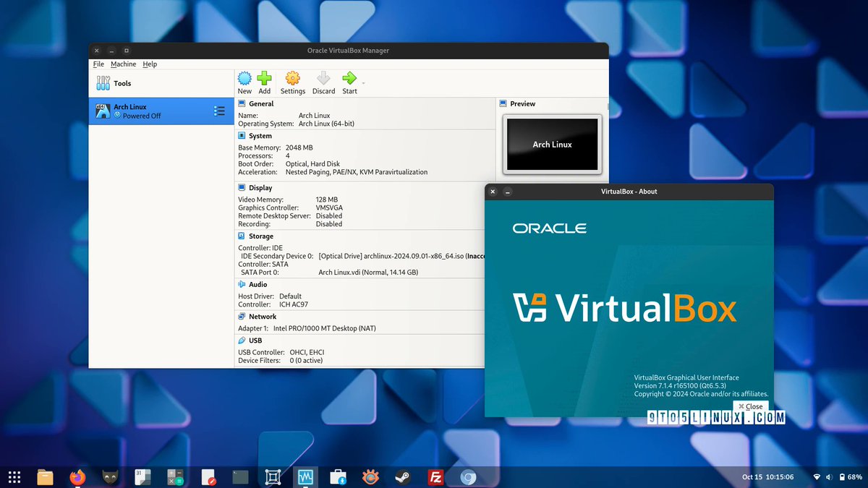Open the Help menu
This screenshot has width=868, height=488.
pyautogui.click(x=150, y=64)
